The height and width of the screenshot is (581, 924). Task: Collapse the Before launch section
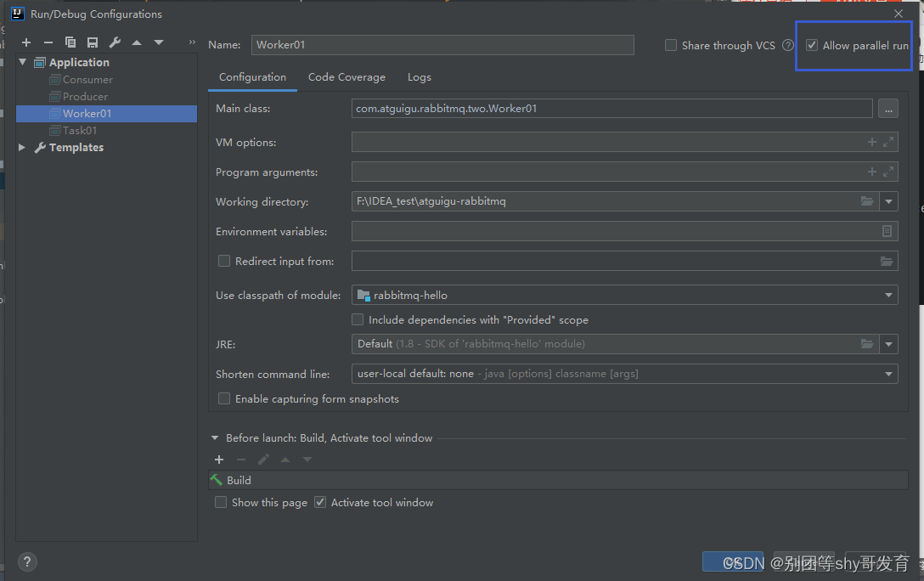point(215,437)
